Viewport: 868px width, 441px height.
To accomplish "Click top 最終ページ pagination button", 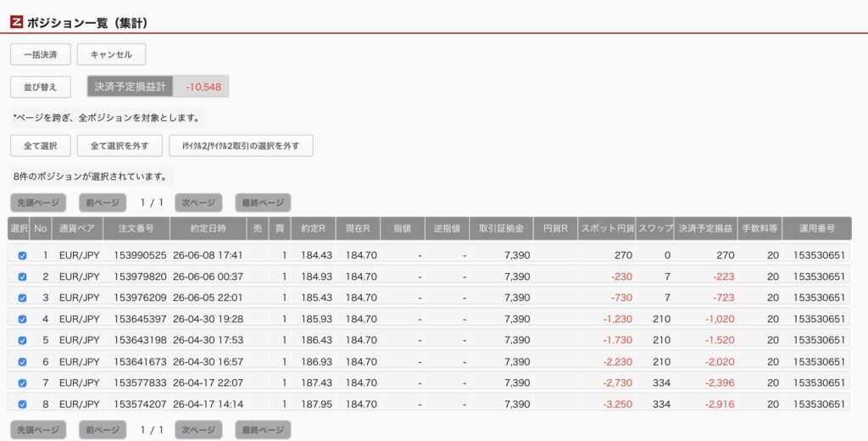I will (263, 203).
